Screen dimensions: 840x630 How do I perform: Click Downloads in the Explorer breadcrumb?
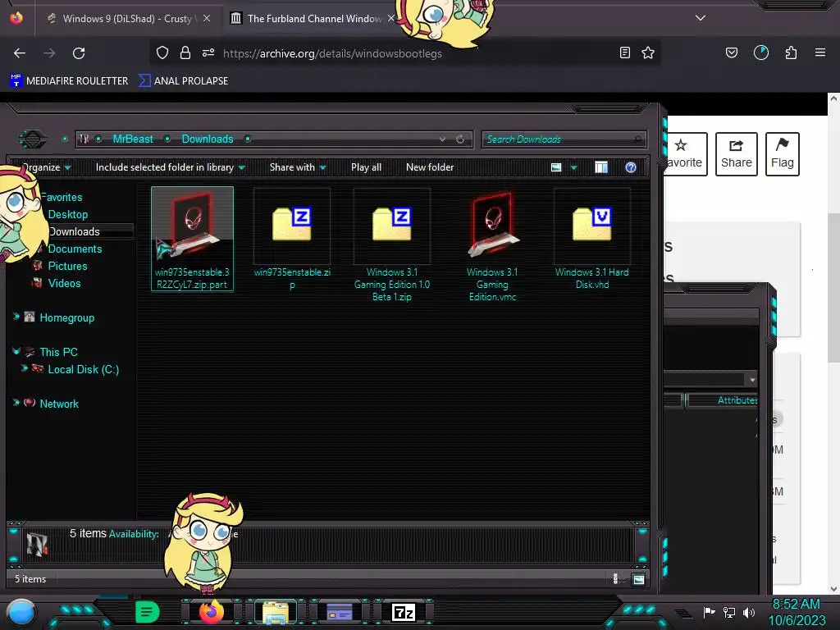[x=208, y=139]
